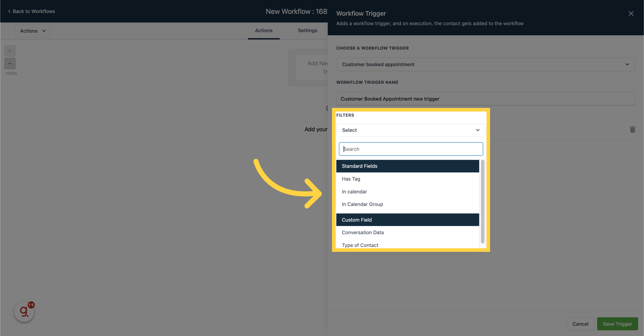This screenshot has height=336, width=644.
Task: Type in the Filters search box
Action: (x=410, y=149)
